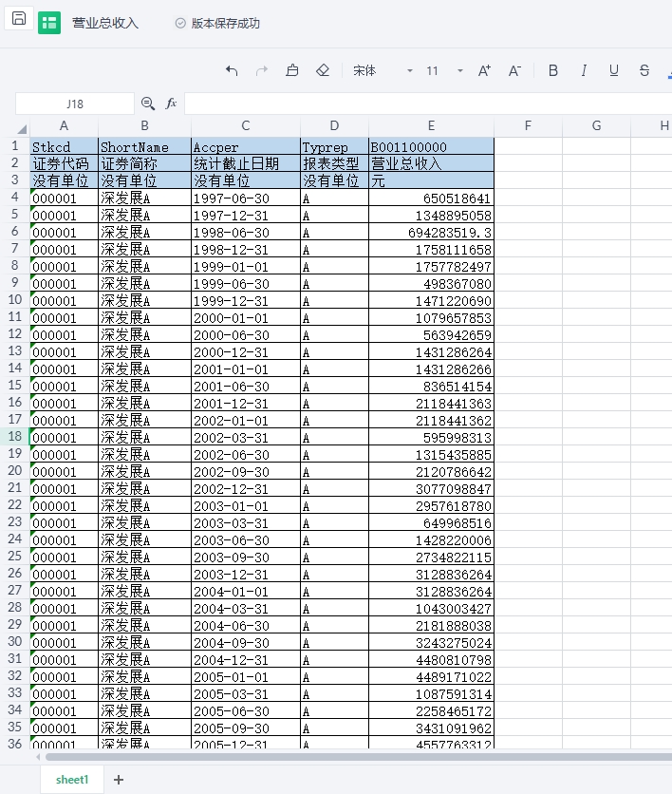Click the zoom magnifier icon beside name box

(148, 104)
